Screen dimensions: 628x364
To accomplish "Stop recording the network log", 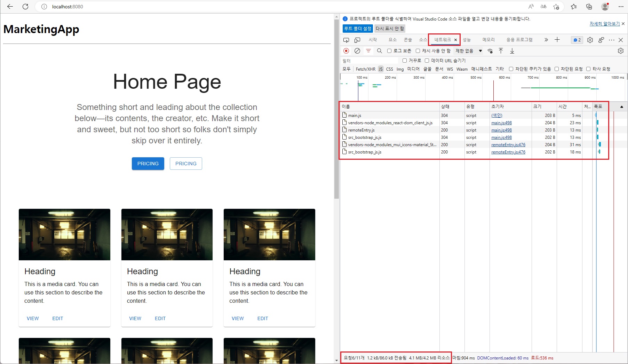I will [x=346, y=51].
